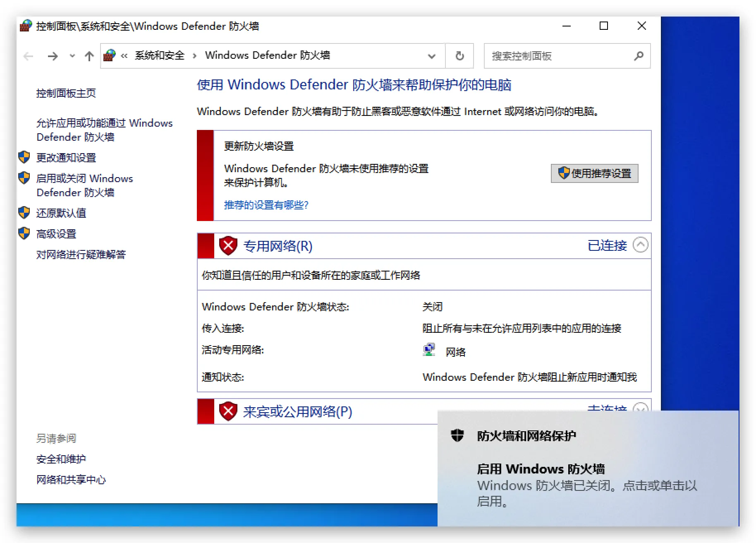Focus the 搜索控制面板 search field
Screen dimensions: 756x543
pos(567,56)
